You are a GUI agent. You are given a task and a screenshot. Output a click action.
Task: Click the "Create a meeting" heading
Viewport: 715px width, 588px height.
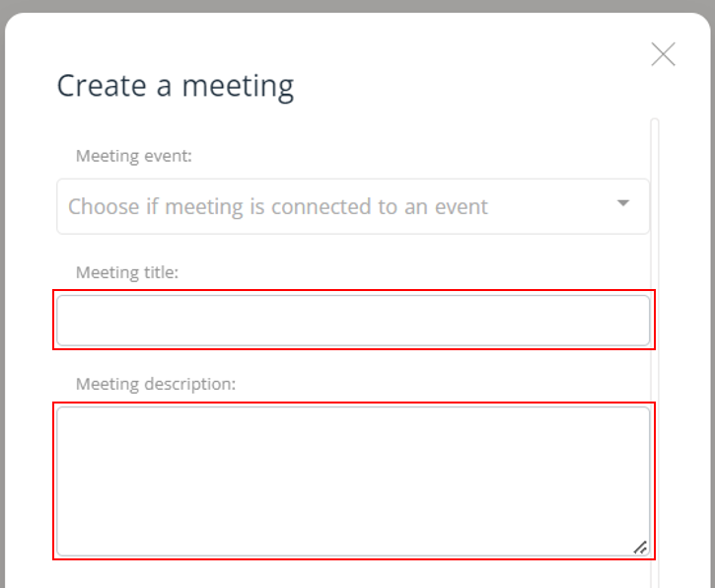(x=176, y=86)
